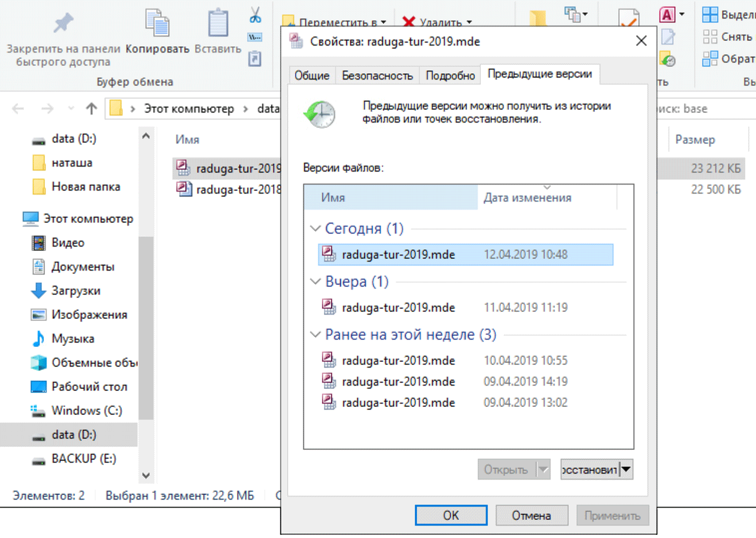Image resolution: width=756 pixels, height=538 pixels.
Task: Click the Отмена button
Action: tap(531, 515)
